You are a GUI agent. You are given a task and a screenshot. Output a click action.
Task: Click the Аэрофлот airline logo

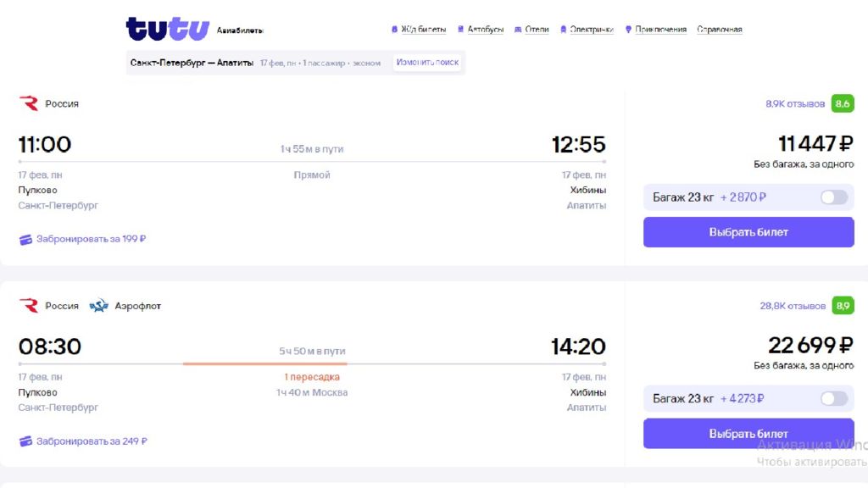(99, 306)
